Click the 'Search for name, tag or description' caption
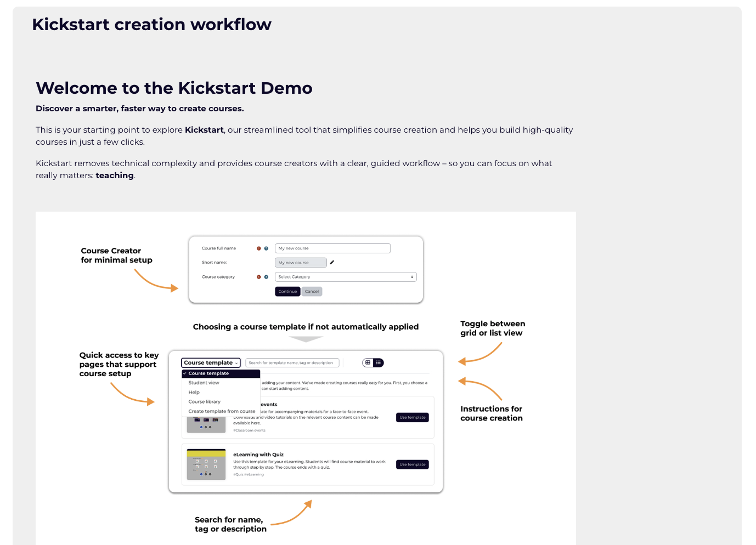 (230, 524)
